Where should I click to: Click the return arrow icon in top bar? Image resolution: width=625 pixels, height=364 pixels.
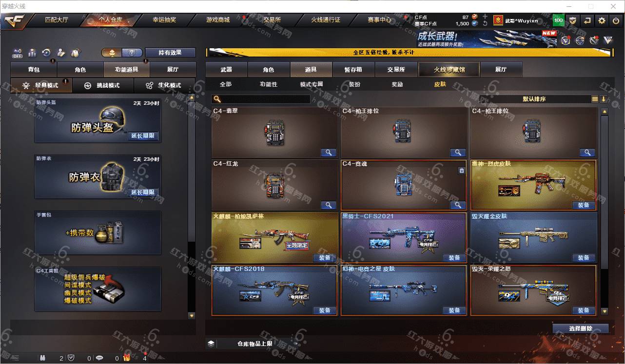(587, 20)
